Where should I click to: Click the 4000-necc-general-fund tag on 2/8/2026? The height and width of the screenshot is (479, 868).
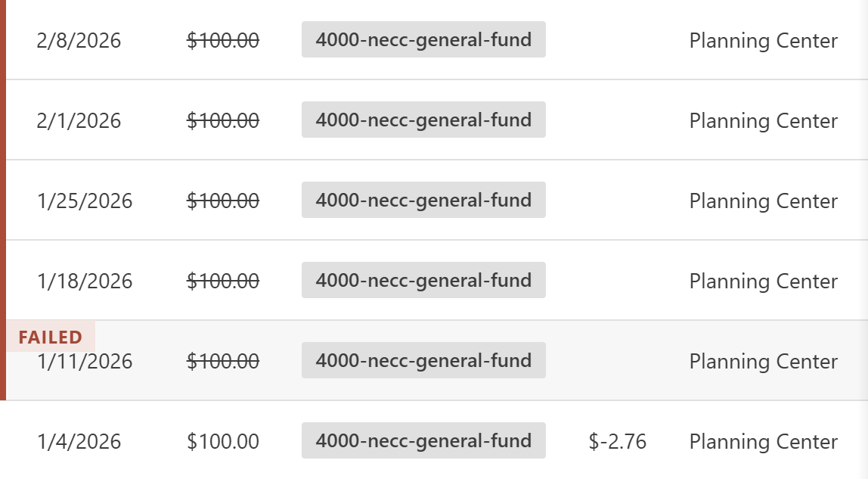pos(423,40)
